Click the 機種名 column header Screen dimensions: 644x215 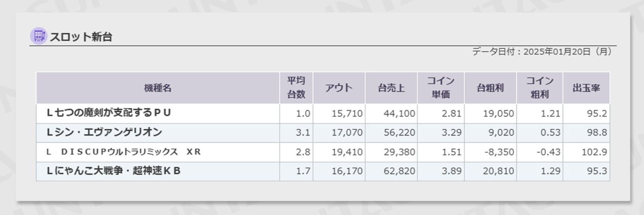click(x=158, y=88)
